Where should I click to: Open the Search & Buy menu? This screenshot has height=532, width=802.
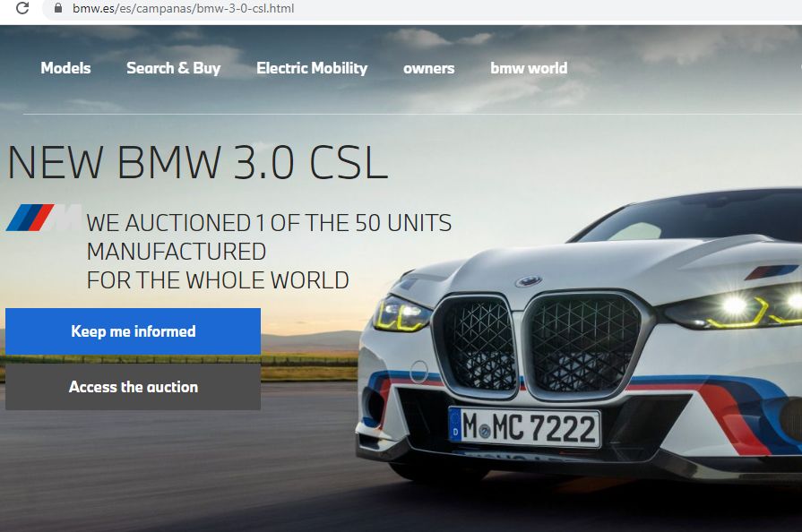coord(173,68)
